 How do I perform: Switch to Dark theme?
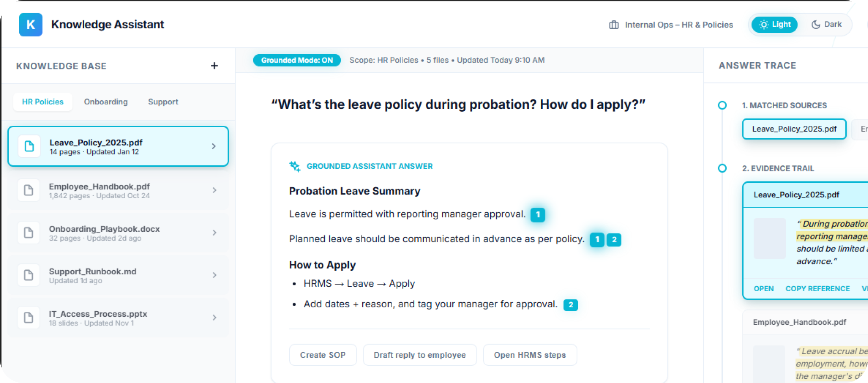tap(827, 24)
